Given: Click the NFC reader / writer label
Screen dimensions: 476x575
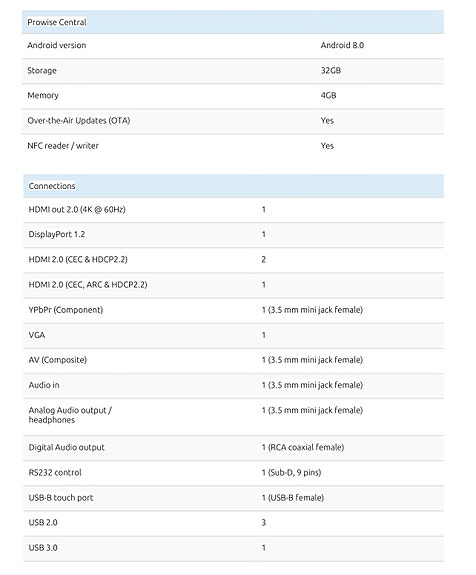Looking at the screenshot, I should 63,146.
